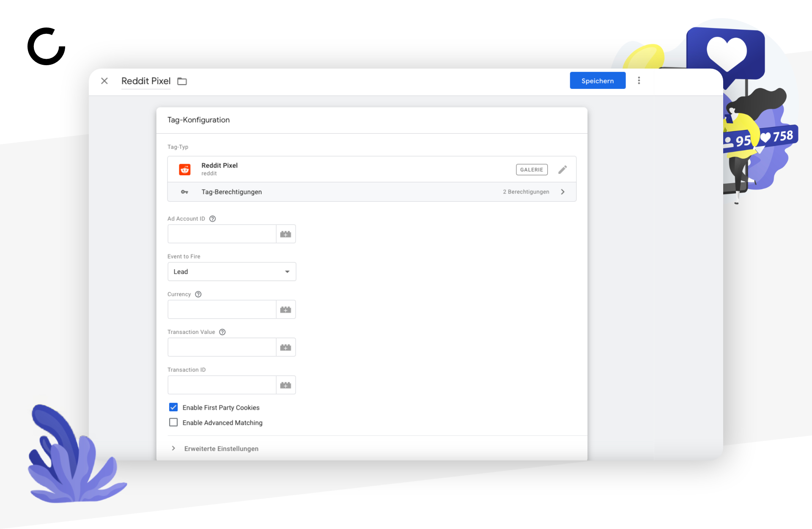The height and width of the screenshot is (529, 812).
Task: Focus the Transaction Value input field
Action: tap(222, 347)
